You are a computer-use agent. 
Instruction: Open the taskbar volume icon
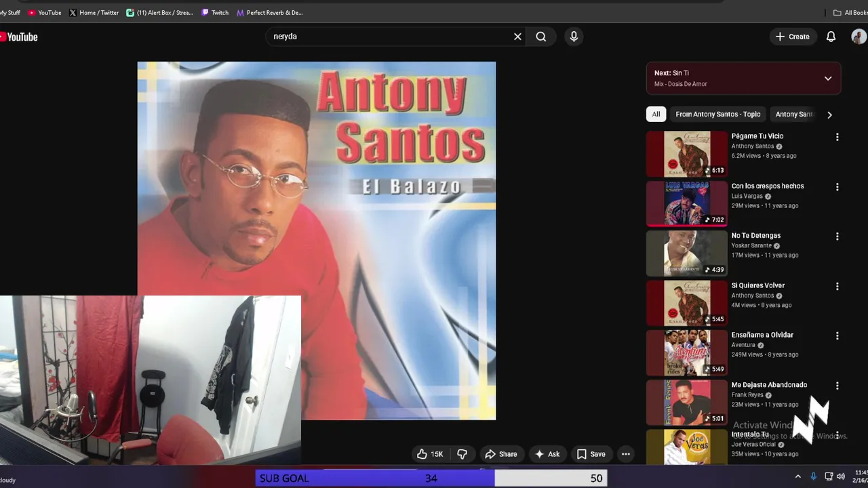pyautogui.click(x=841, y=476)
